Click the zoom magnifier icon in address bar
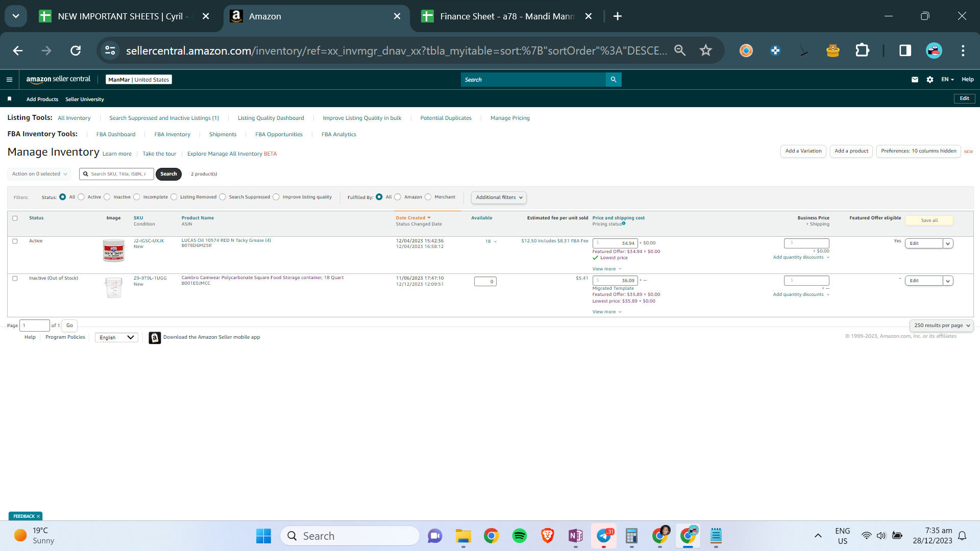The image size is (980, 551). pyautogui.click(x=680, y=51)
